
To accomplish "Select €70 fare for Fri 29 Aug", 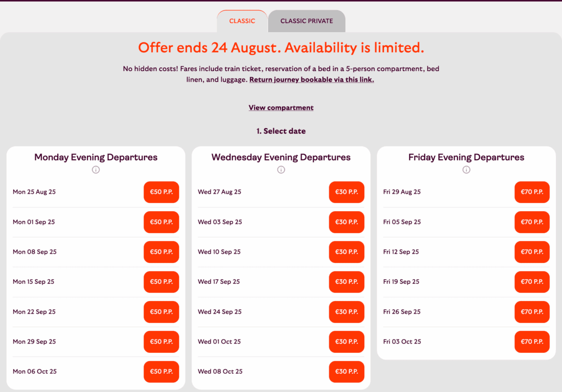I will (532, 192).
